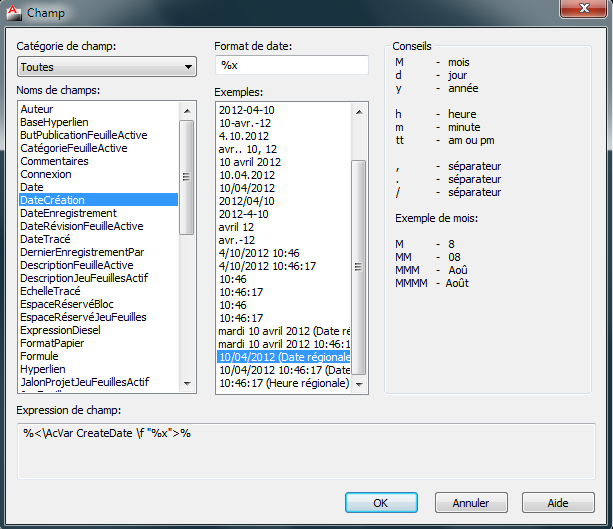
Task: Select the 2012-04-10 date example
Action: pos(246,109)
